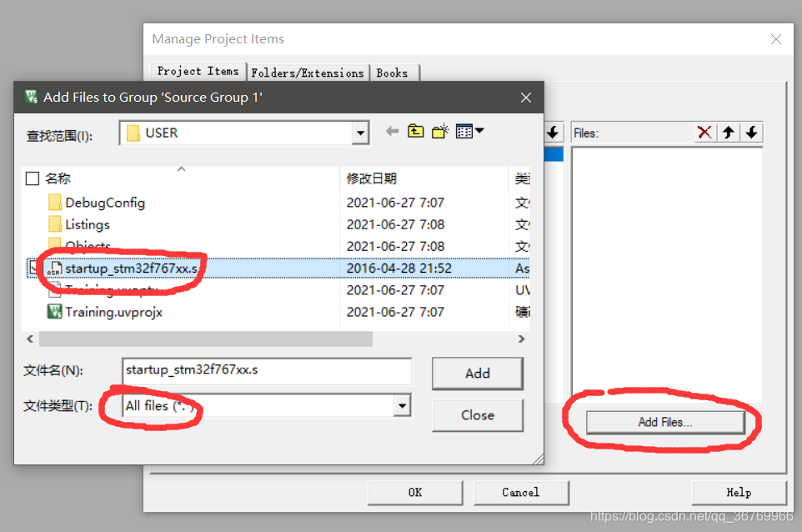802x532 pixels.
Task: Close the Add Files to Group dialog
Action: 526,98
